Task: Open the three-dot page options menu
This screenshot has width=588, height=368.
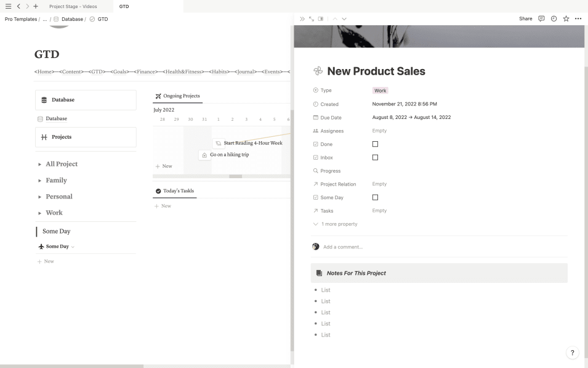Action: click(x=578, y=19)
